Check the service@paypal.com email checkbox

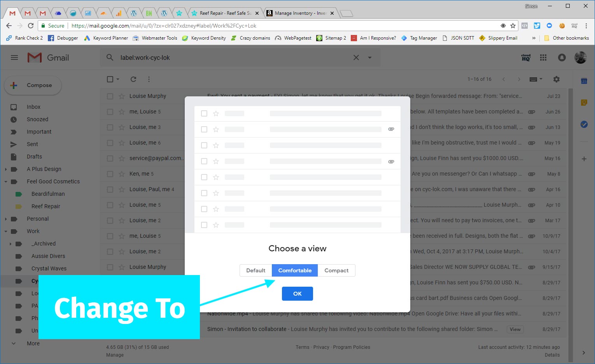click(x=110, y=158)
